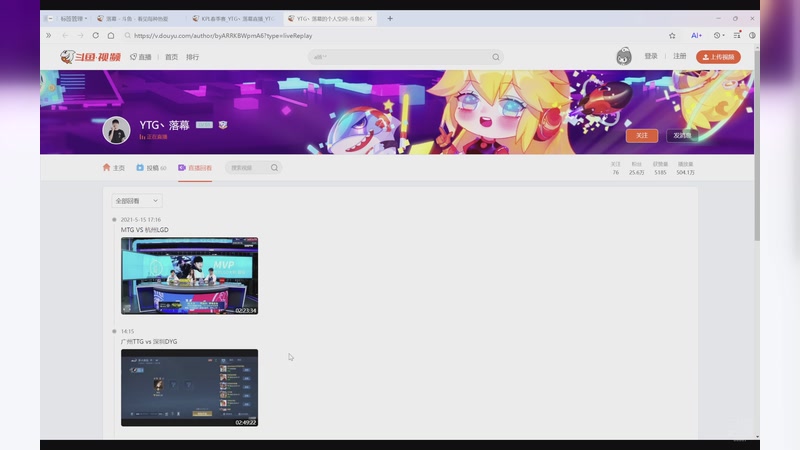
Task: Click 登录 login link
Action: coord(651,56)
